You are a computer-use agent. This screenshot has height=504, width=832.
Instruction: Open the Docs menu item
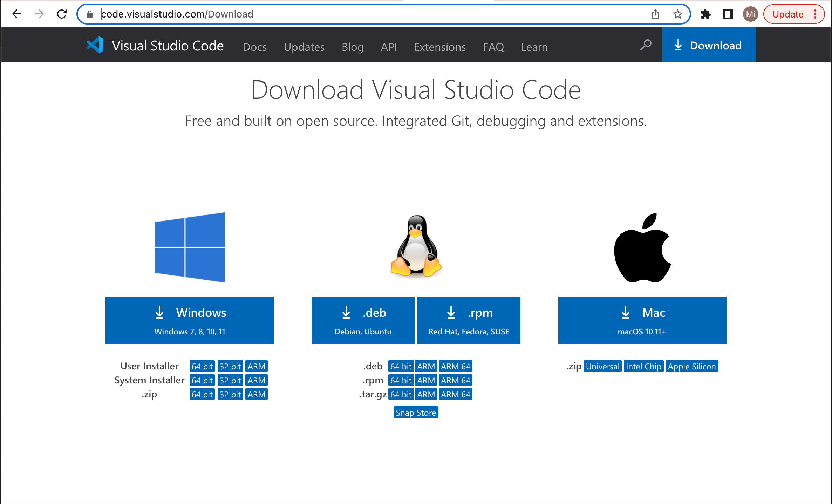point(255,47)
